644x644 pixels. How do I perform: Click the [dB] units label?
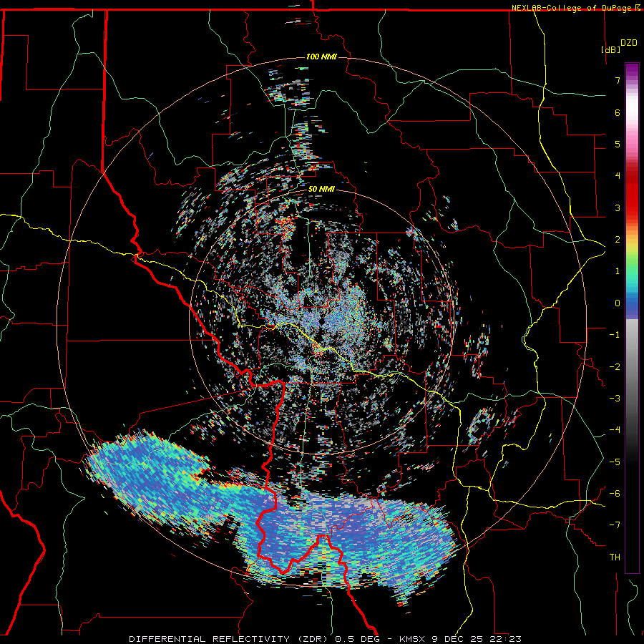tap(610, 49)
